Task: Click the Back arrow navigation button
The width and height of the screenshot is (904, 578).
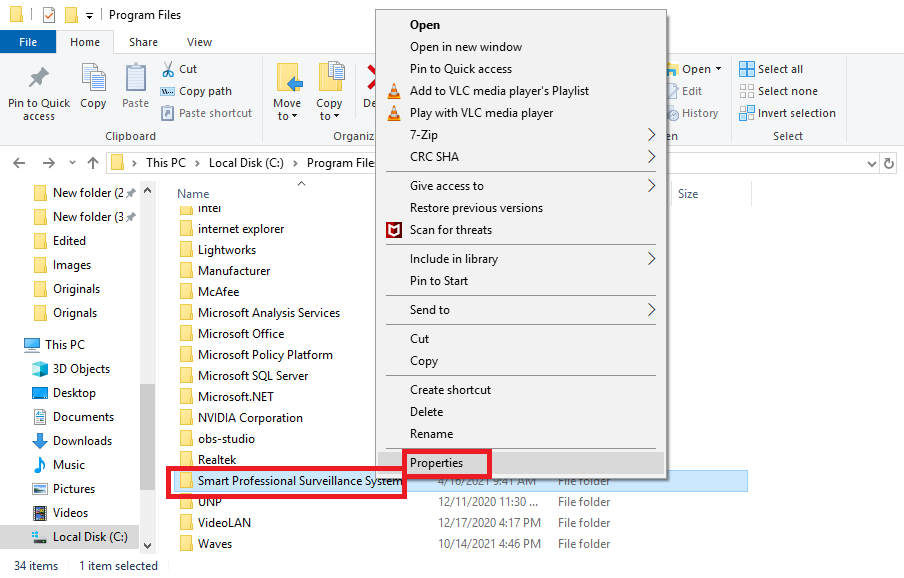Action: coord(20,163)
